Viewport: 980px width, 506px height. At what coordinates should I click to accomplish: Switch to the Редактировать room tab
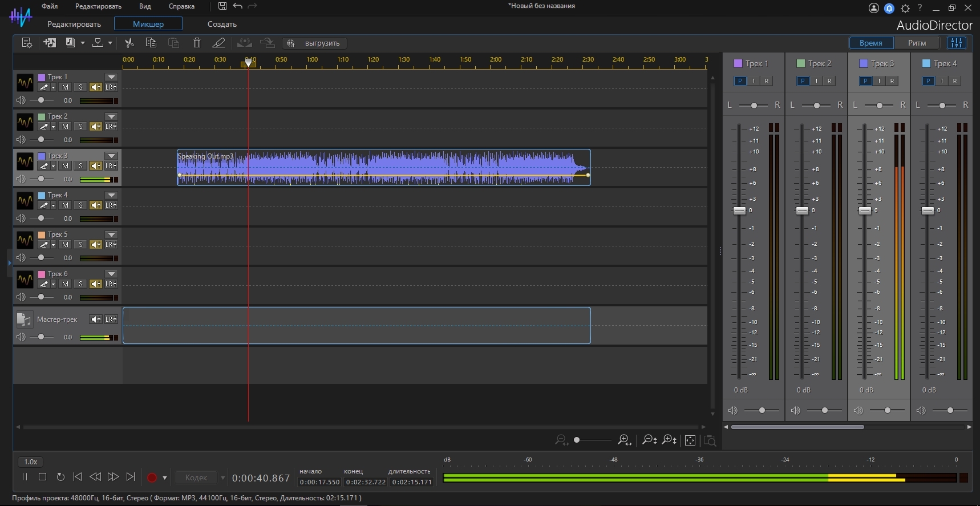tap(74, 24)
